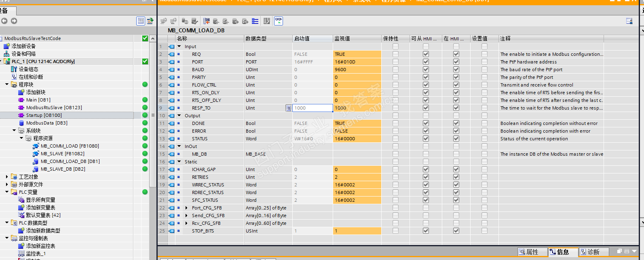Screen dimensions: 644x260
Task: Expand the 工艺对象 tree node
Action: [7, 177]
